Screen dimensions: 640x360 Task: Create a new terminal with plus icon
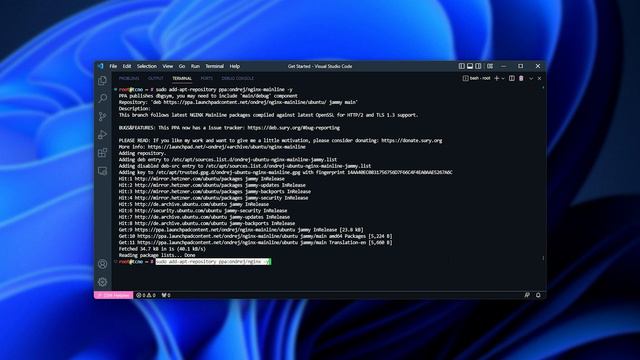click(x=497, y=78)
